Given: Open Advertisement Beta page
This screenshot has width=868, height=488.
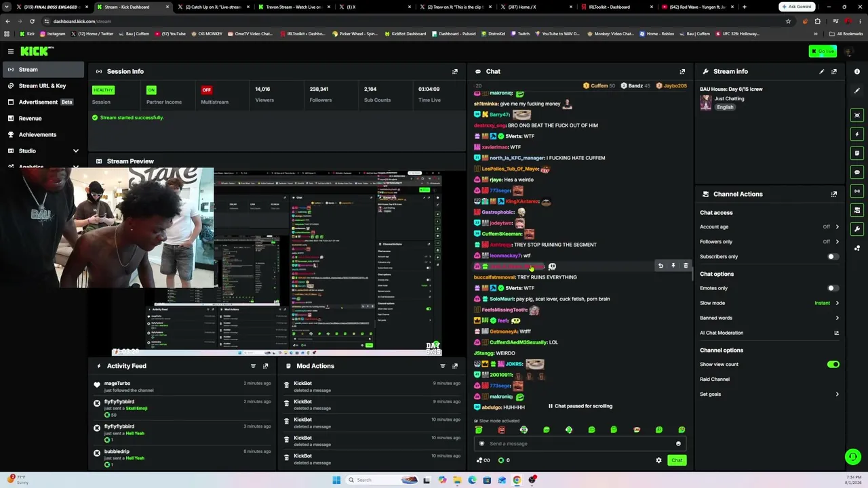Looking at the screenshot, I should [x=43, y=102].
